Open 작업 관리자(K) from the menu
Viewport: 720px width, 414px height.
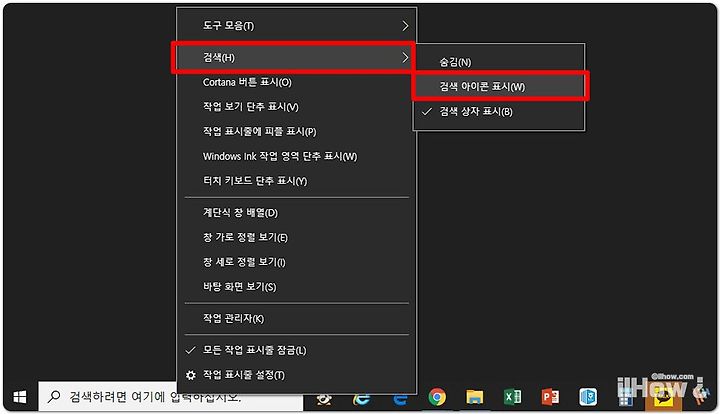coord(297,319)
